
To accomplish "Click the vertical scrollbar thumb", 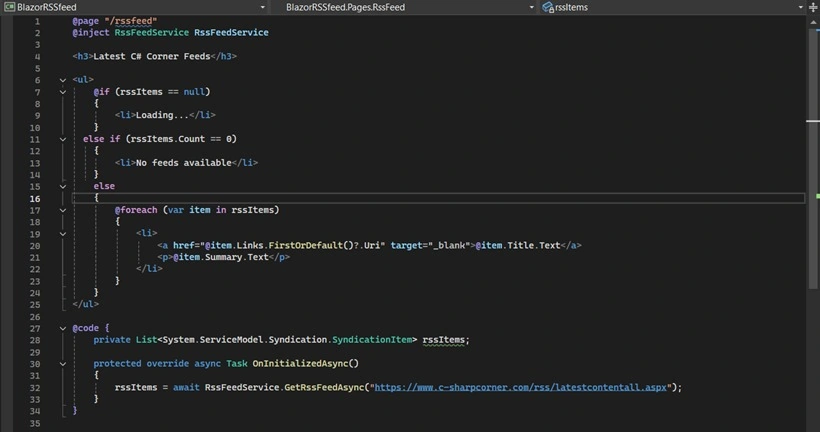I will click(x=813, y=158).
